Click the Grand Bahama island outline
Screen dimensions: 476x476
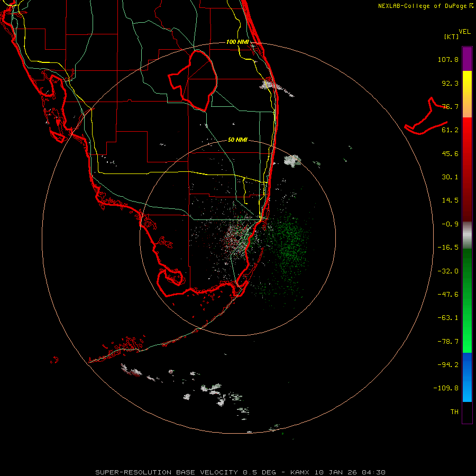coord(426,117)
